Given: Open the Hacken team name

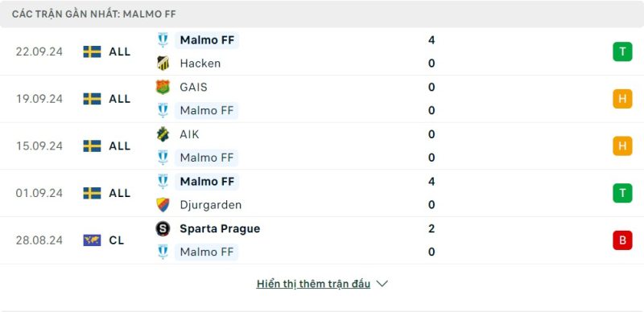Looking at the screenshot, I should [200, 64].
